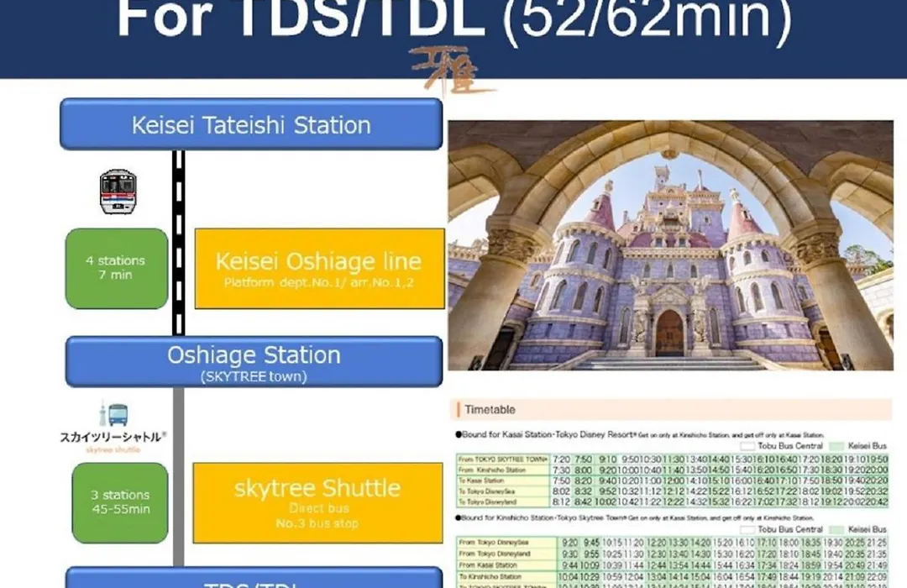The image size is (907, 588).
Task: Click 9:20 time in From Tokyo DisneySea row
Action: tap(569, 543)
